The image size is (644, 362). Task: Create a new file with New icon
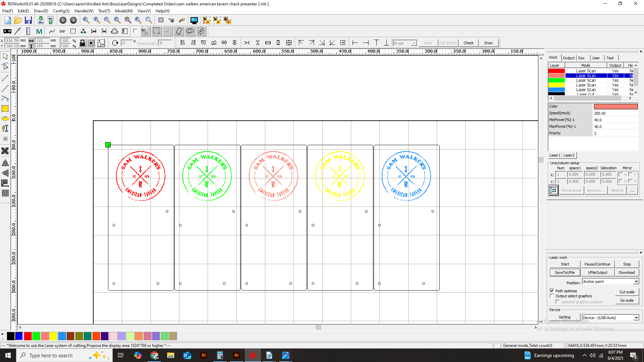[8, 20]
